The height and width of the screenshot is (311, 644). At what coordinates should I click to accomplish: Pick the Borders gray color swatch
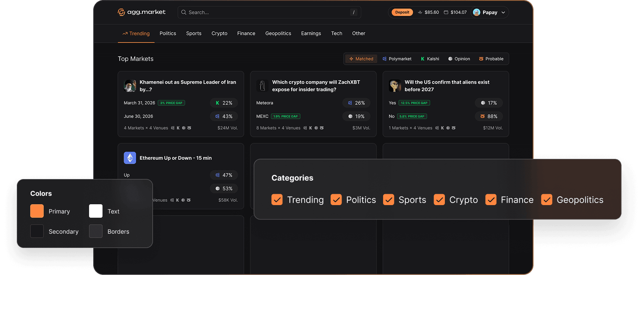coord(96,231)
